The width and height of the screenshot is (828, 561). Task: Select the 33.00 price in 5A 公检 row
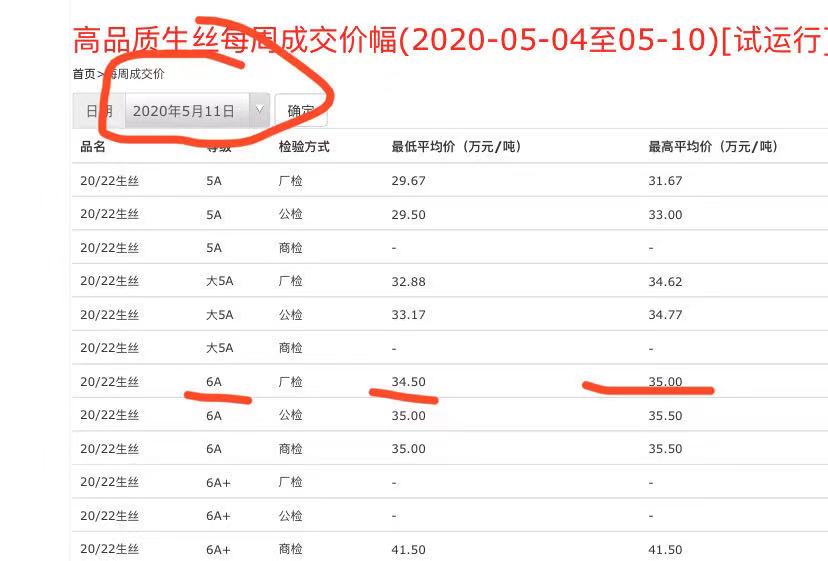pos(665,215)
